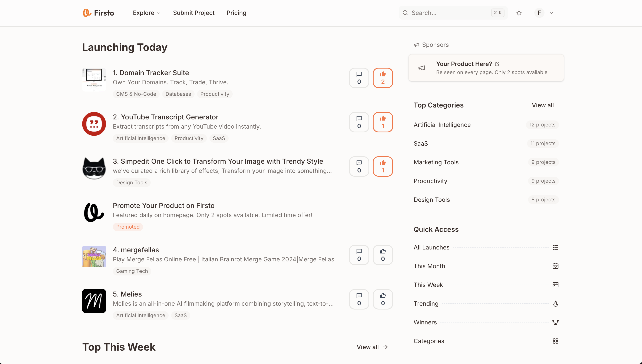Toggle upvote on YouTube Transcript Generator
Image resolution: width=642 pixels, height=364 pixels.
tap(383, 122)
